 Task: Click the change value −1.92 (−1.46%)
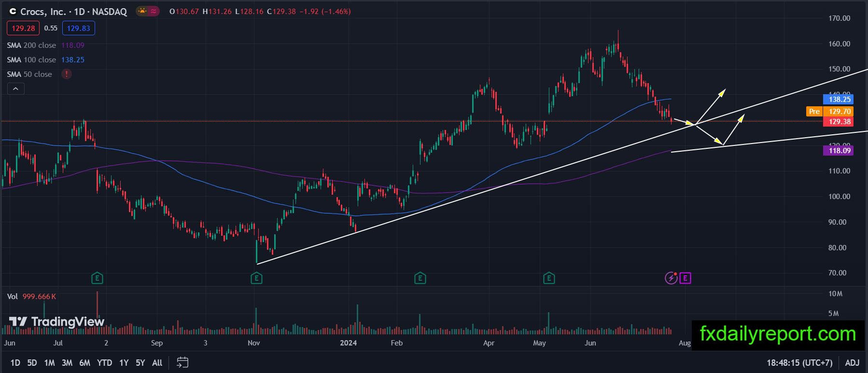coord(325,12)
